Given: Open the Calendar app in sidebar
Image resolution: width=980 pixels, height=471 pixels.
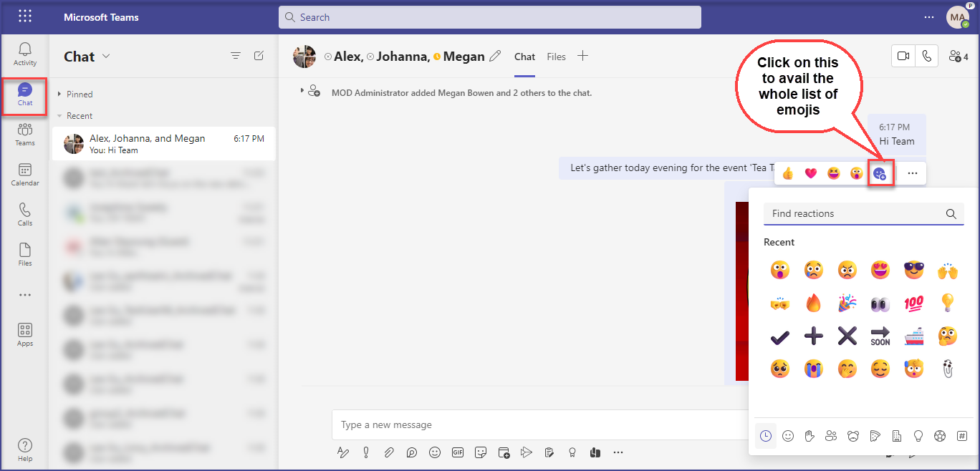Looking at the screenshot, I should click(x=25, y=174).
